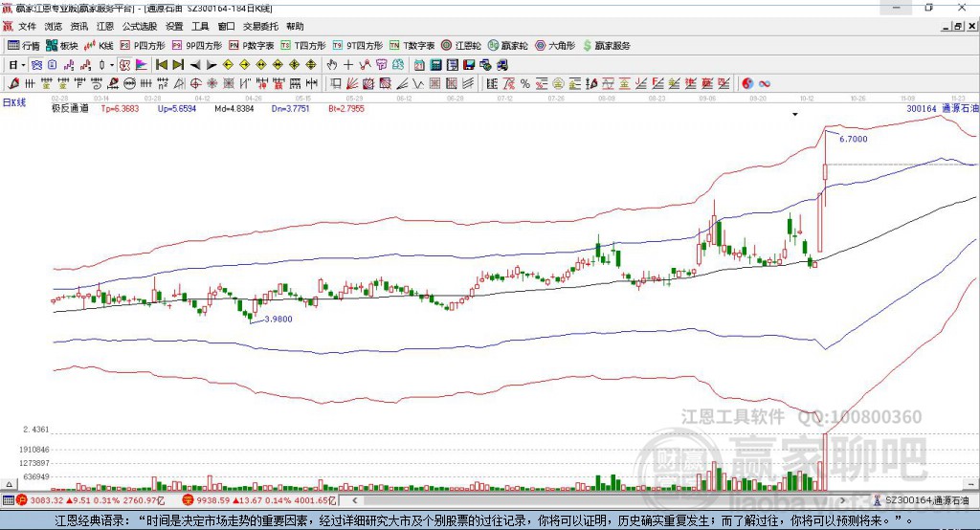The image size is (980, 530).
Task: Select the candlestick chart type icon
Action: tap(101, 65)
